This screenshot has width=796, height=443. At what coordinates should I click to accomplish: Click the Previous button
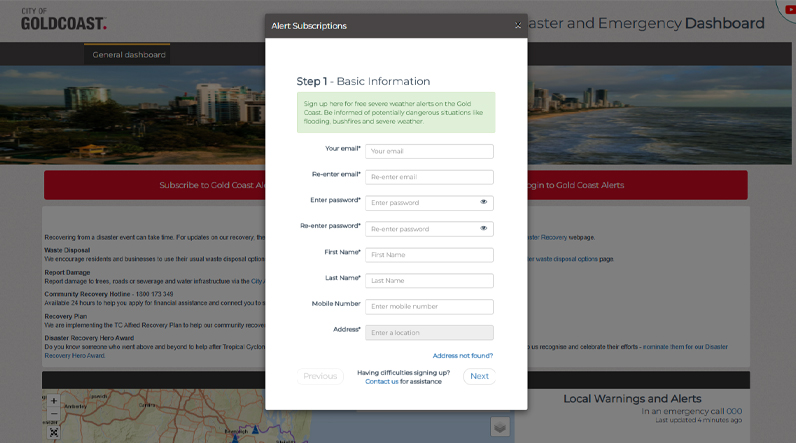tap(320, 377)
